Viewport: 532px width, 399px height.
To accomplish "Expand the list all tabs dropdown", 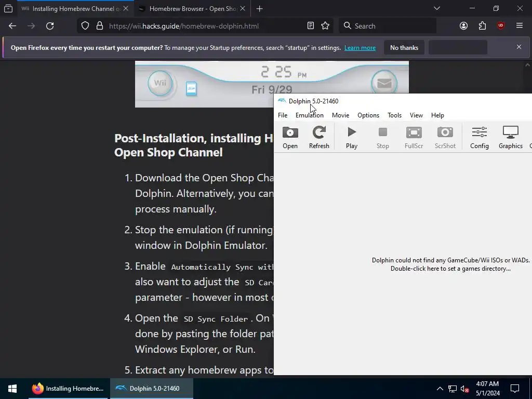I will point(437,8).
